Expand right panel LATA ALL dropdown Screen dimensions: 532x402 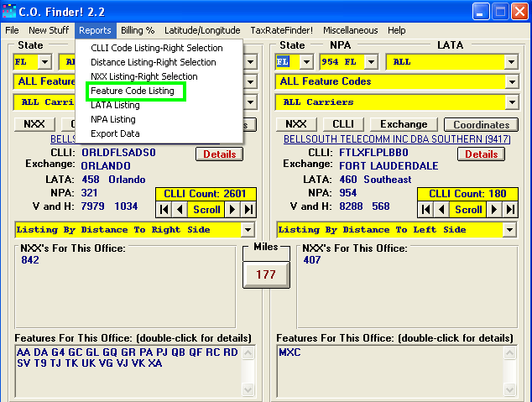[x=511, y=62]
